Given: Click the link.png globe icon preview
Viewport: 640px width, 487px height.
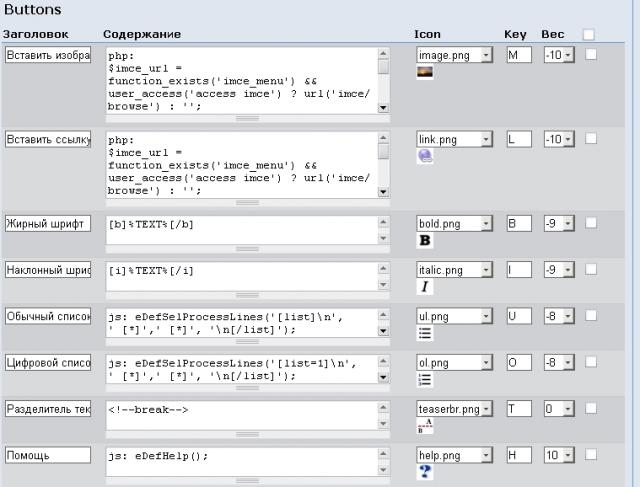Looking at the screenshot, I should [x=425, y=156].
